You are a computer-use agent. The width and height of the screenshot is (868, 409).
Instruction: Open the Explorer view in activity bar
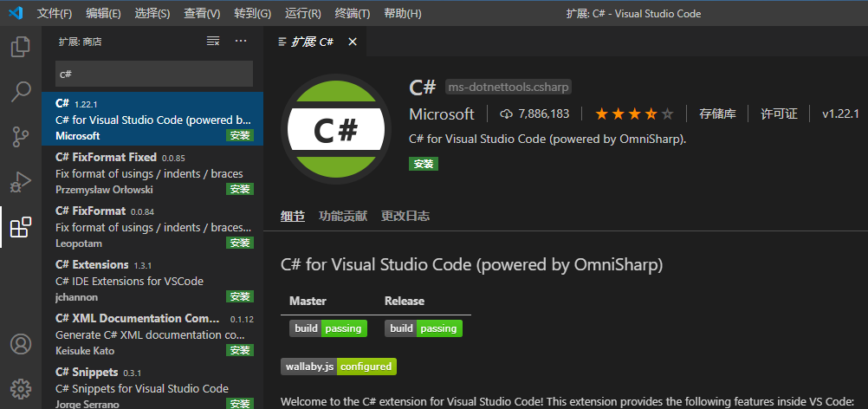(20, 46)
